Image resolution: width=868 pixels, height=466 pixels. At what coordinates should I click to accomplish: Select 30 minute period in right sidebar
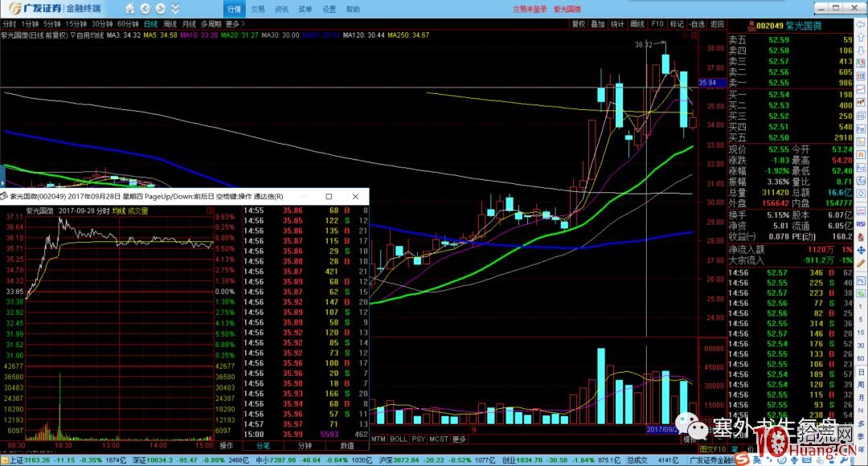861,345
